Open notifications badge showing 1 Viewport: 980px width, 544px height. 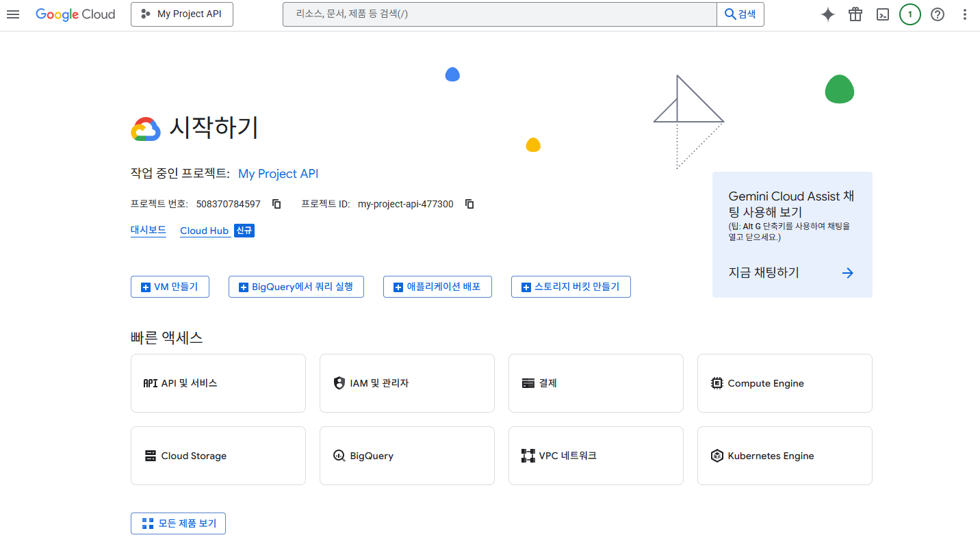click(x=910, y=14)
